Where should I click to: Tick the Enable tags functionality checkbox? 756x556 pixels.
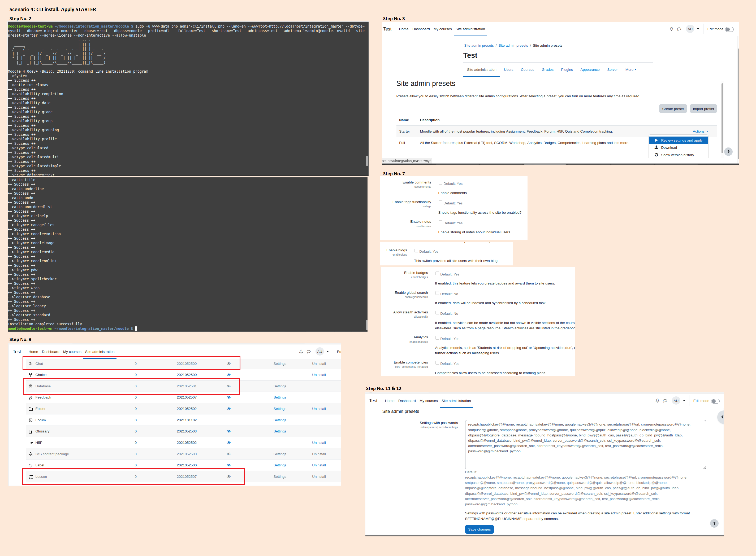(x=440, y=202)
